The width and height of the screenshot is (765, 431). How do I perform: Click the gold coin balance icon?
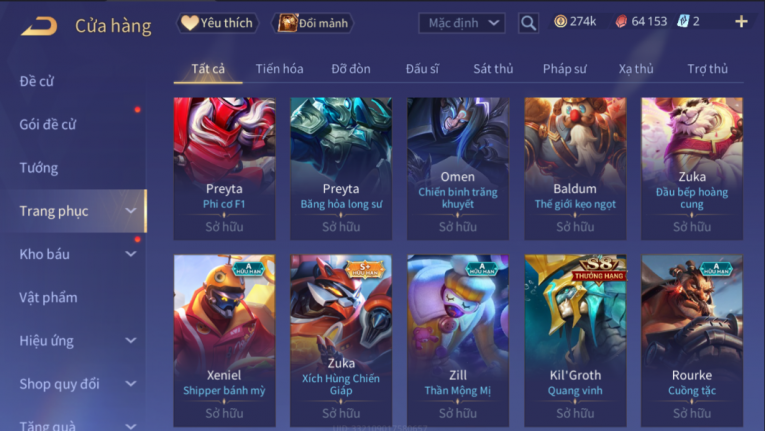561,21
